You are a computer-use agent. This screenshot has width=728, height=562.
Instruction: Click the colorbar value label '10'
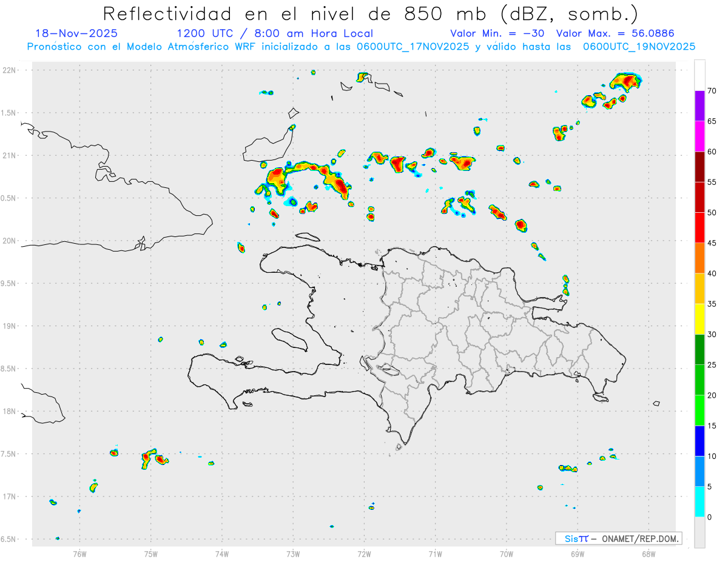click(712, 457)
